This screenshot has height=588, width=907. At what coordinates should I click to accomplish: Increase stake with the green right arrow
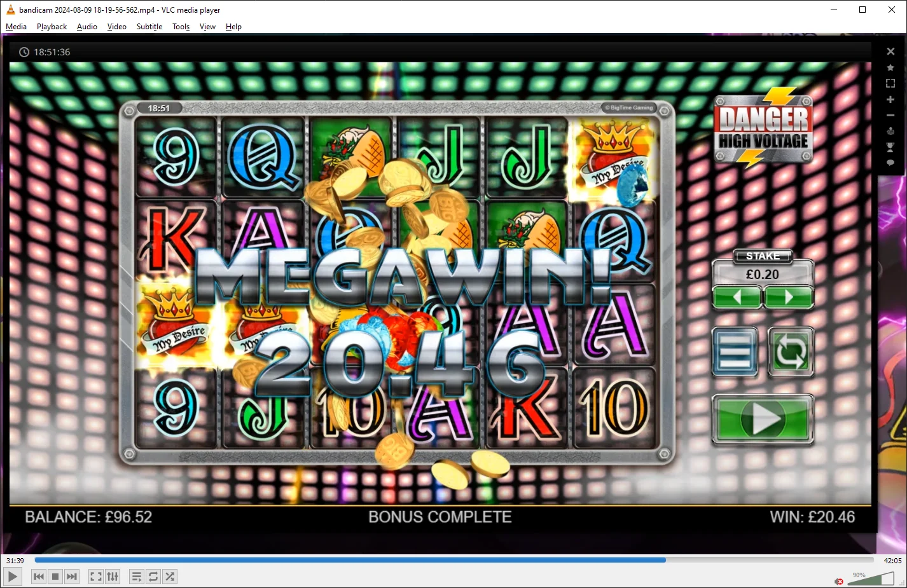coord(789,297)
